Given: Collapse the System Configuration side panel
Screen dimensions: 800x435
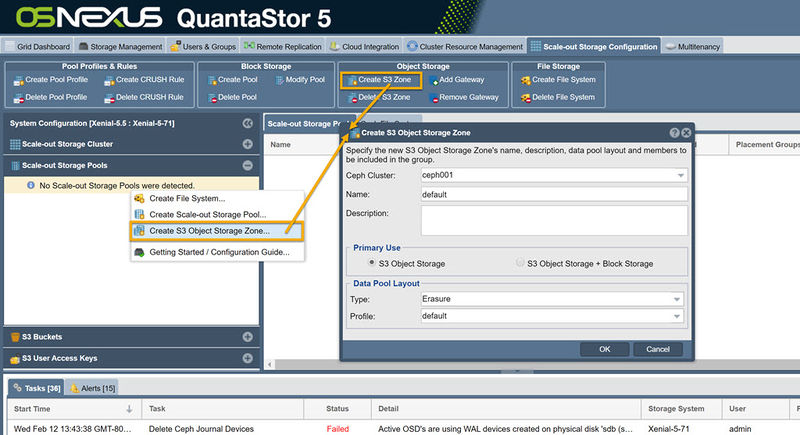Looking at the screenshot, I should coord(247,123).
